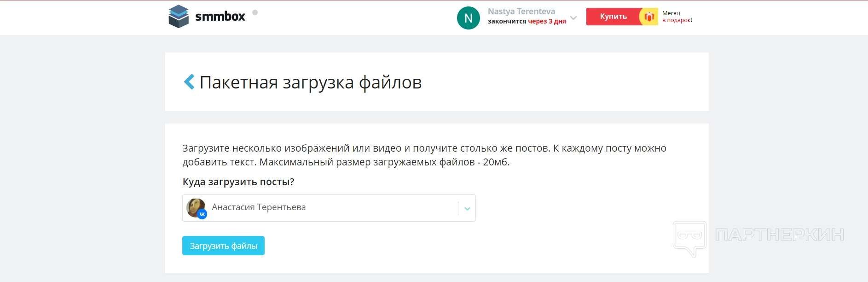This screenshot has height=282, width=868.
Task: Click the Загрузить файлы button
Action: pyautogui.click(x=223, y=246)
